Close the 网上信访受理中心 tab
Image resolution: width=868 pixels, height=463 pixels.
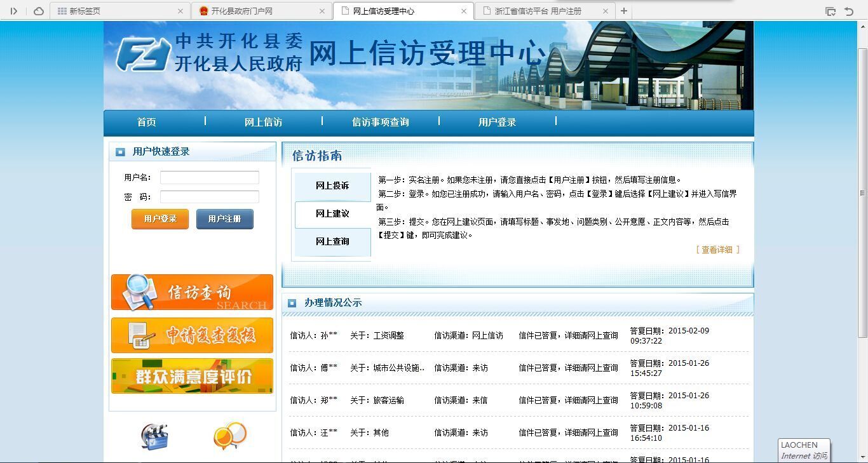(x=464, y=11)
